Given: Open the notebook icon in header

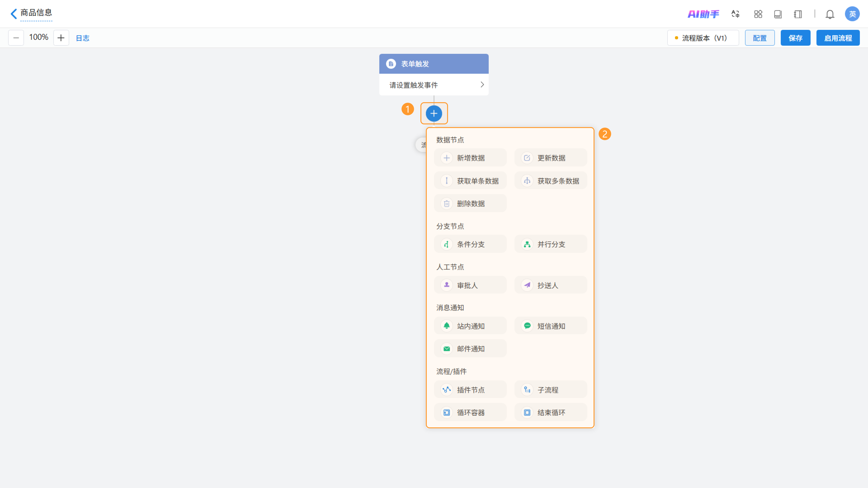Looking at the screenshot, I should [x=797, y=14].
